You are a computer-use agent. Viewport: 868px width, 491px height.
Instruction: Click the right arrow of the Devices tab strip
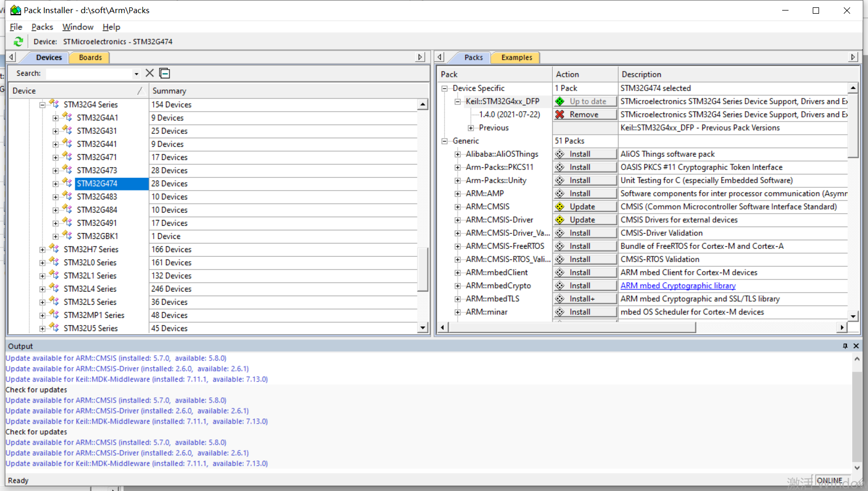coord(420,57)
